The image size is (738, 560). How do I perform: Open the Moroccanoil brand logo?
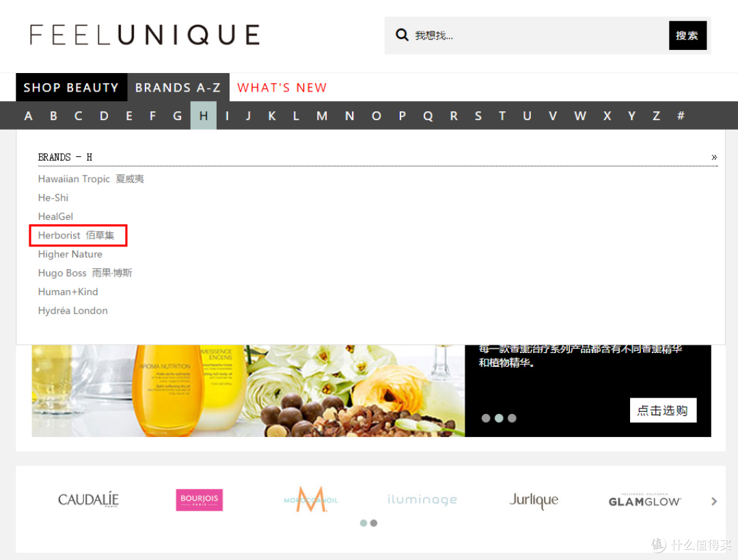pyautogui.click(x=311, y=499)
